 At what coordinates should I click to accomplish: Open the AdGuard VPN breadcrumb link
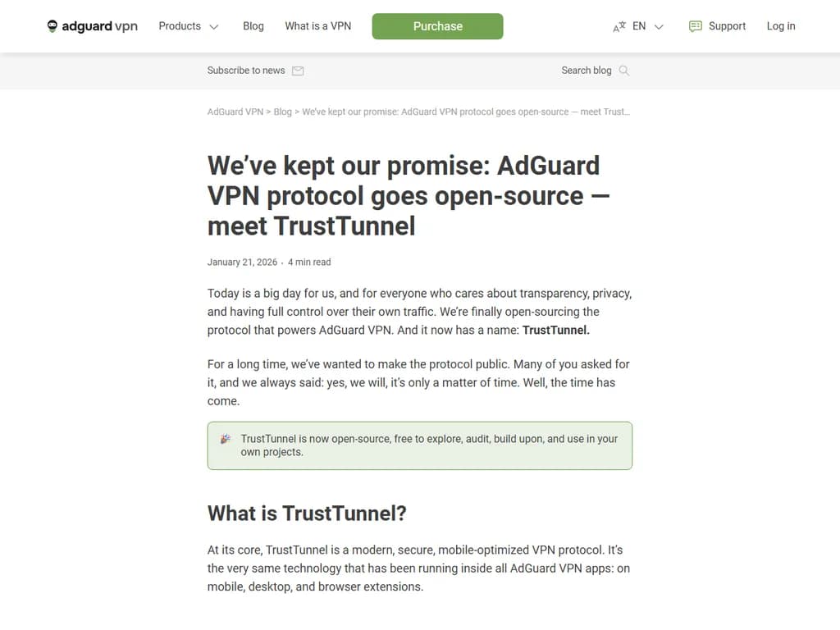(x=235, y=112)
